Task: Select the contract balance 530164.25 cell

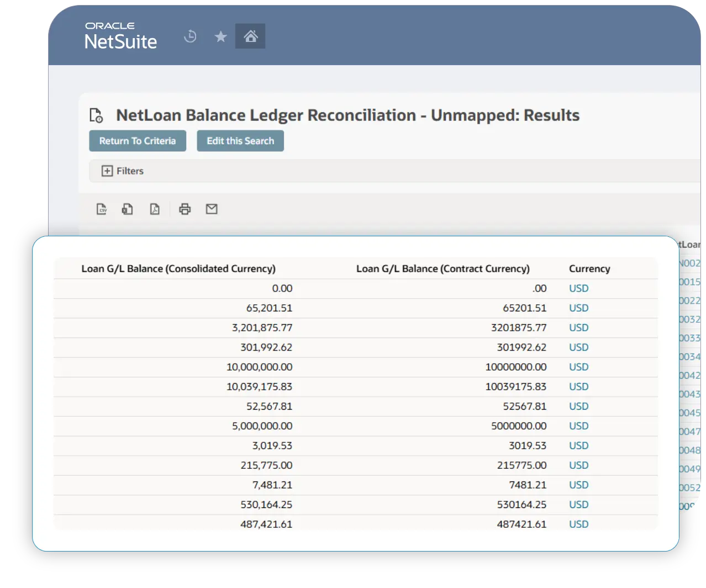Action: click(x=521, y=505)
